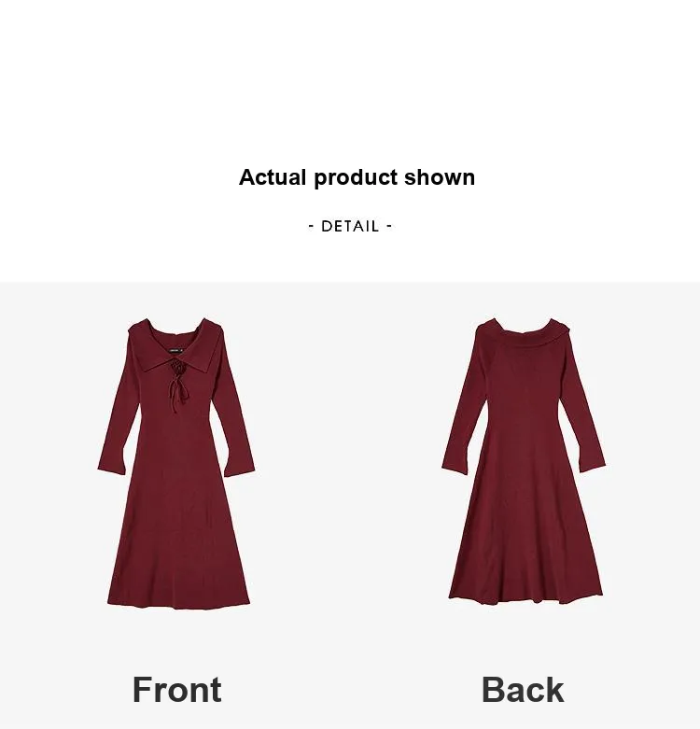Click the hem of the front dress

[178, 604]
